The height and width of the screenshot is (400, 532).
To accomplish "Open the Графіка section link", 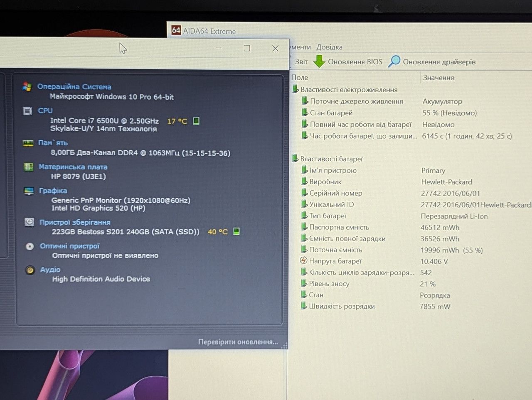I will [x=53, y=191].
